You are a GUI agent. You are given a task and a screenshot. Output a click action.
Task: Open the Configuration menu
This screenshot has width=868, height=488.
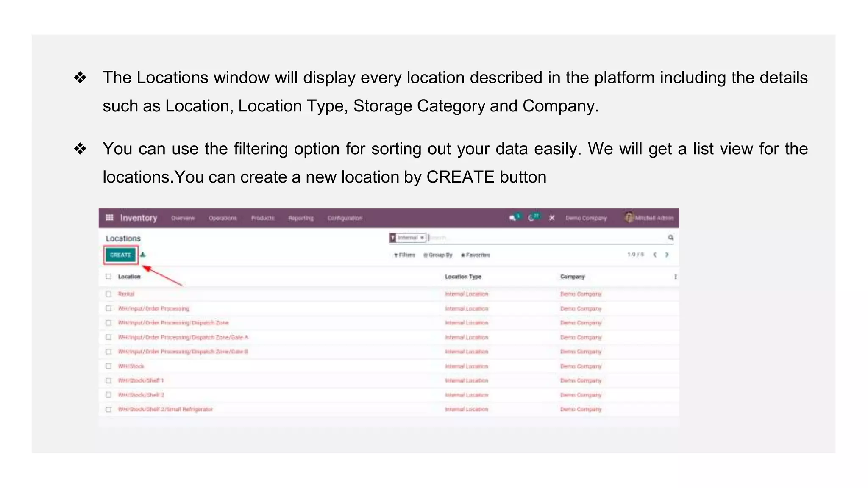(x=345, y=218)
